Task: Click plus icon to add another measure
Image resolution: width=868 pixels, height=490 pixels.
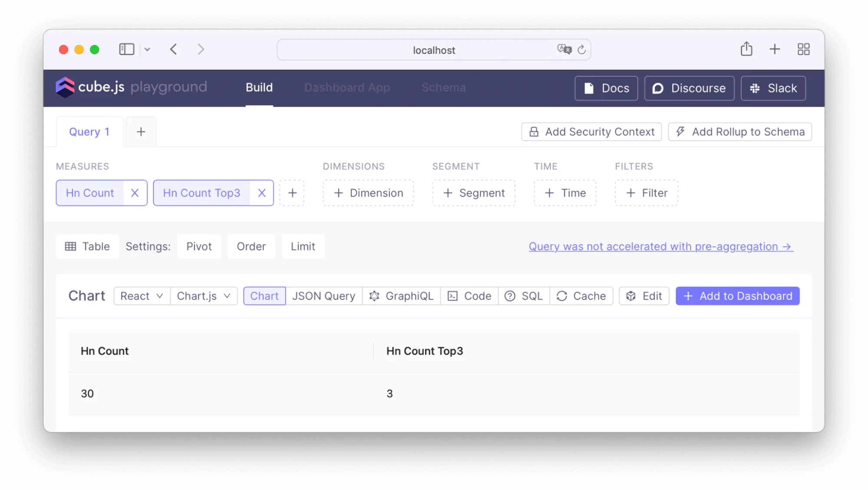Action: pyautogui.click(x=292, y=193)
